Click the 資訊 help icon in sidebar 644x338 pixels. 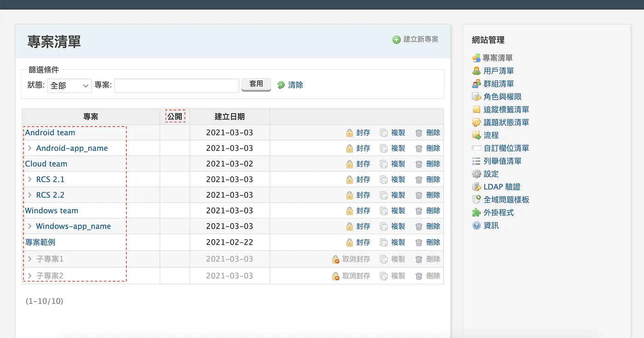pyautogui.click(x=477, y=226)
